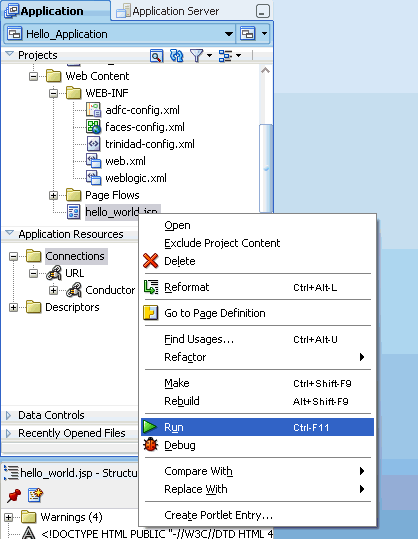Click the refresh icon in Projects toolbar
418x539 pixels.
pos(176,55)
